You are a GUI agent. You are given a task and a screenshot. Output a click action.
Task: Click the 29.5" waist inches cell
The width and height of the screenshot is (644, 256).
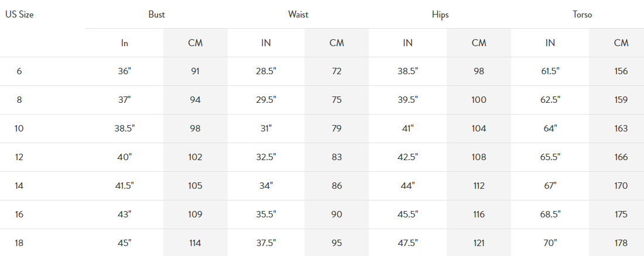tap(266, 100)
